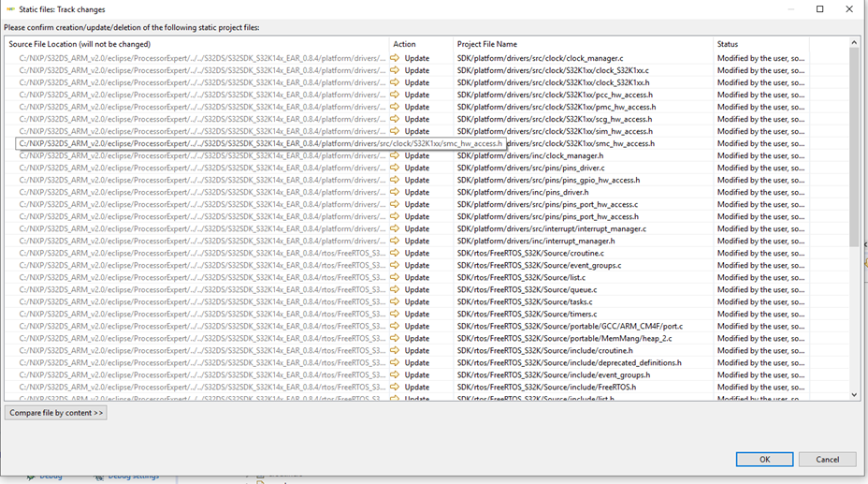868x484 pixels.
Task: Click scrollbar up arrow in file list
Action: [854, 43]
